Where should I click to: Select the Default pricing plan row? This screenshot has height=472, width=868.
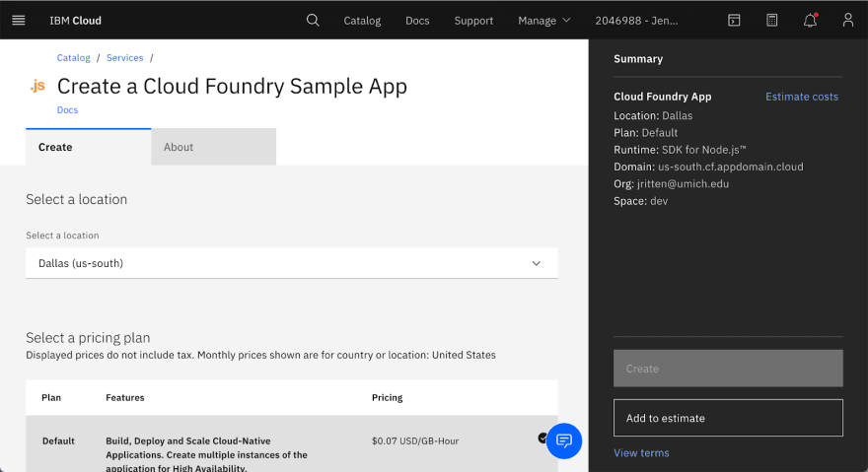(292, 443)
